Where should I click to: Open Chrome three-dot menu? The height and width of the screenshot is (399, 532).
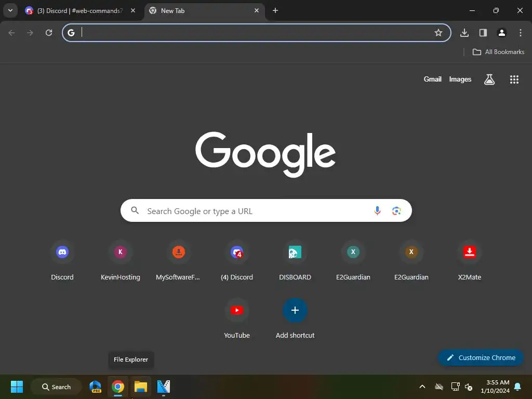click(x=521, y=33)
